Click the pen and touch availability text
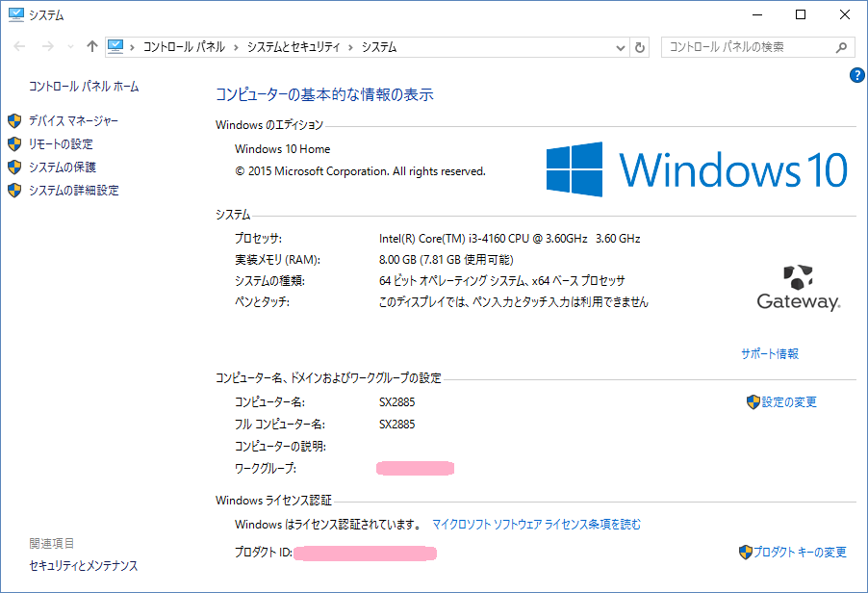The height and width of the screenshot is (593, 868). pos(514,301)
